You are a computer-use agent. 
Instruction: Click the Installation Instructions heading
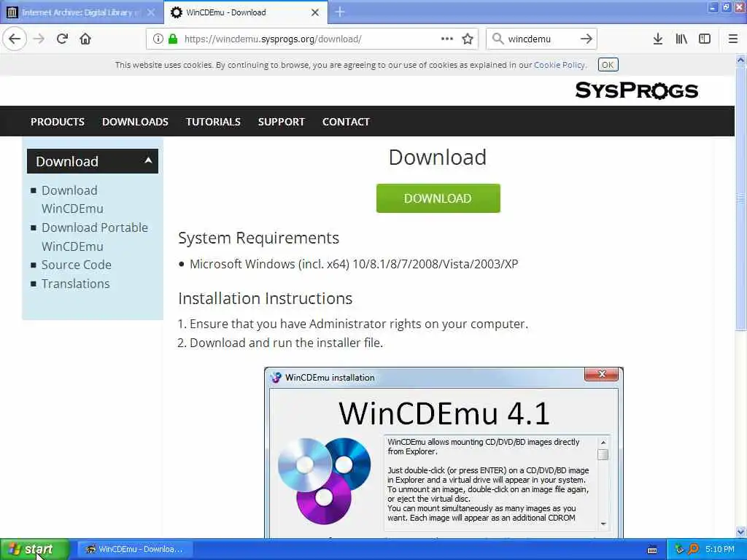[266, 298]
